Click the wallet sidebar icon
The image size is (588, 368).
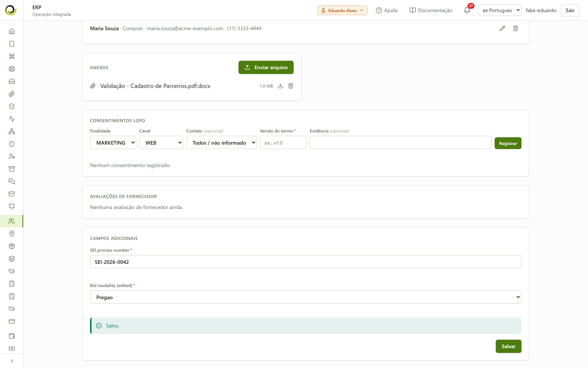[x=12, y=336]
